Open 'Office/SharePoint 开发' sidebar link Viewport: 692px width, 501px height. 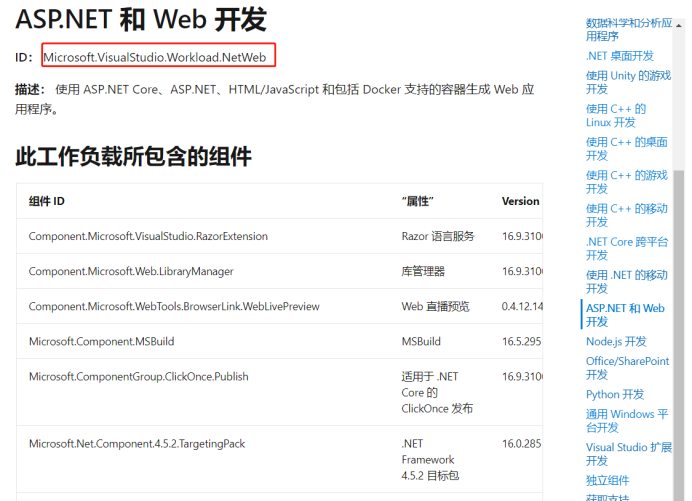point(627,368)
